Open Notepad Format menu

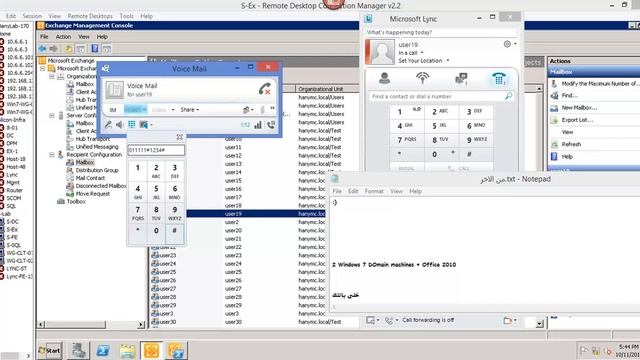(x=374, y=191)
